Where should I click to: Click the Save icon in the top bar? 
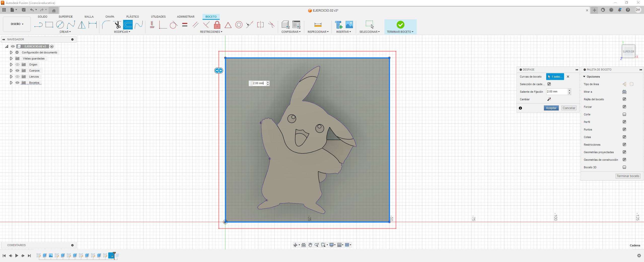pyautogui.click(x=24, y=10)
